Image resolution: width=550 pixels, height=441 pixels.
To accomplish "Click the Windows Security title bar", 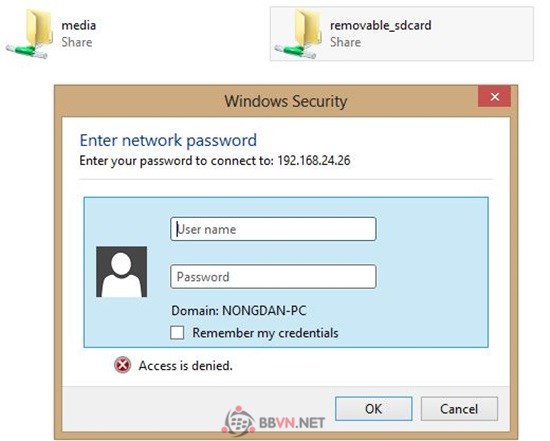I will pos(286,101).
